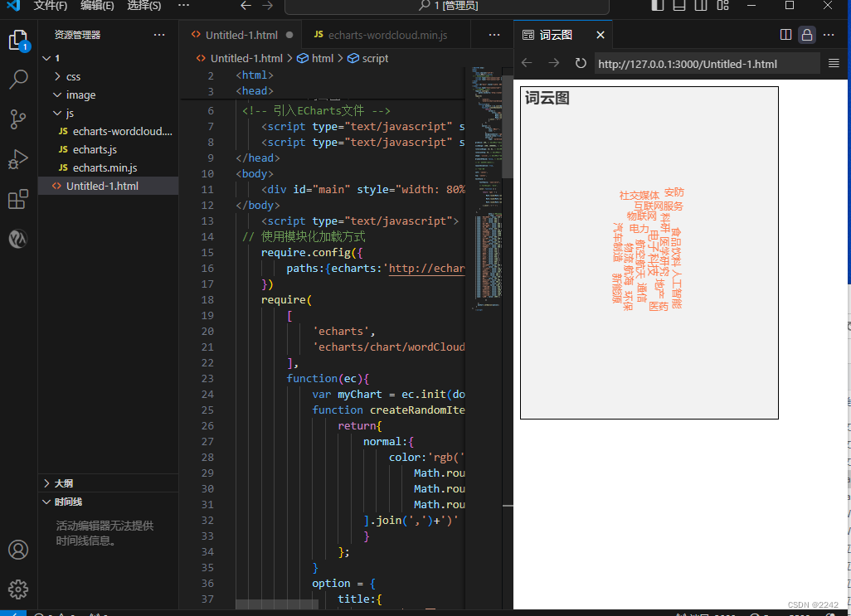Open the customize layout icon
851x616 pixels.
click(722, 6)
